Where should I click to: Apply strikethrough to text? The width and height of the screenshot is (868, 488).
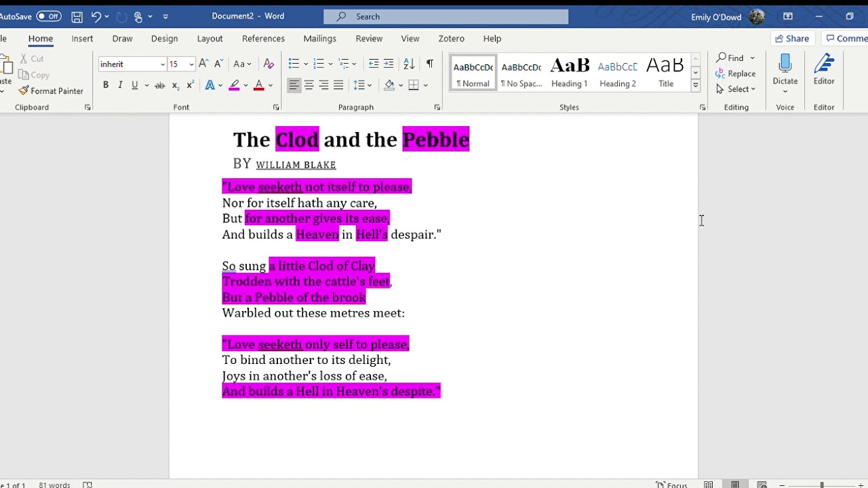[159, 85]
